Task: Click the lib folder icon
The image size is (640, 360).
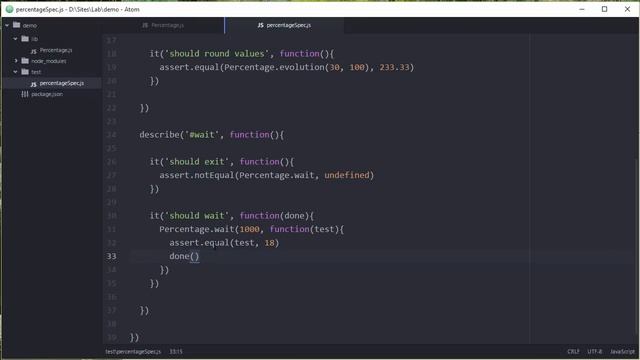Action: (x=25, y=39)
